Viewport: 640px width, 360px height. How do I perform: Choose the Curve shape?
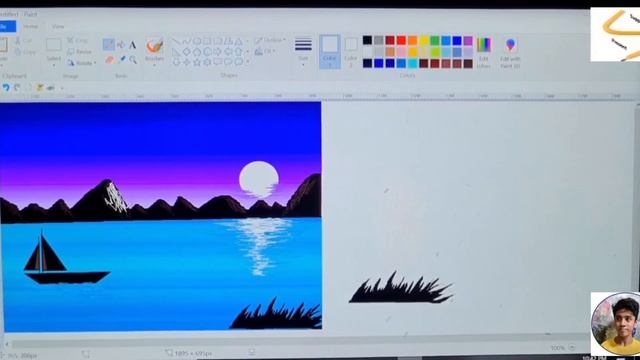(x=187, y=41)
